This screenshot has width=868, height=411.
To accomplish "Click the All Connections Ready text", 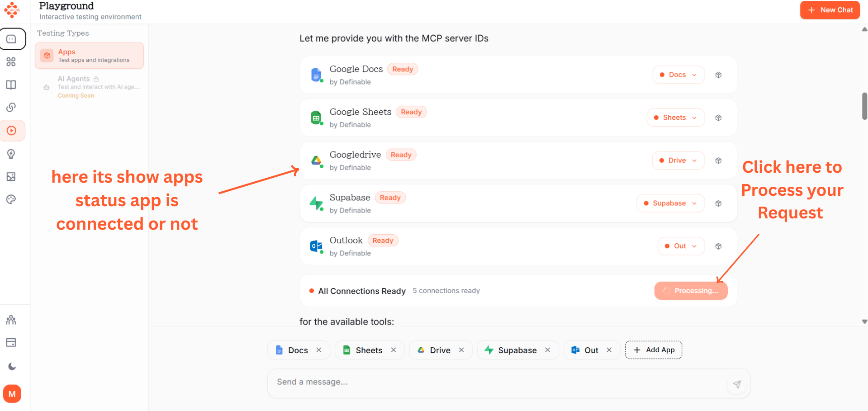I will point(362,291).
